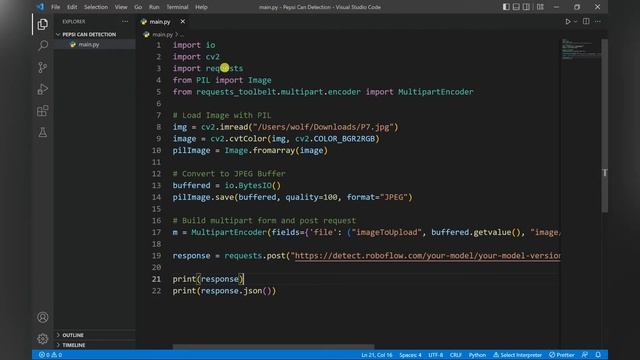Click '# Convert to JPEG Buffer' comment
The height and width of the screenshot is (360, 640).
point(229,174)
